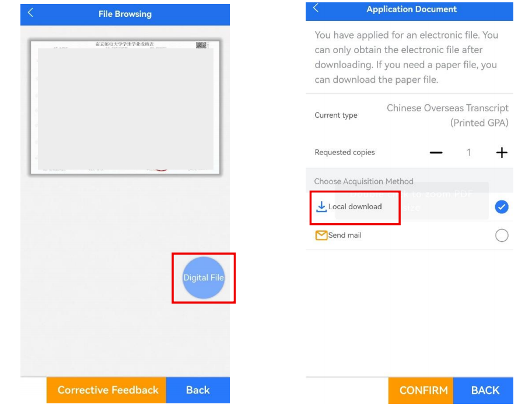Tap the Local download arrow icon

(321, 207)
